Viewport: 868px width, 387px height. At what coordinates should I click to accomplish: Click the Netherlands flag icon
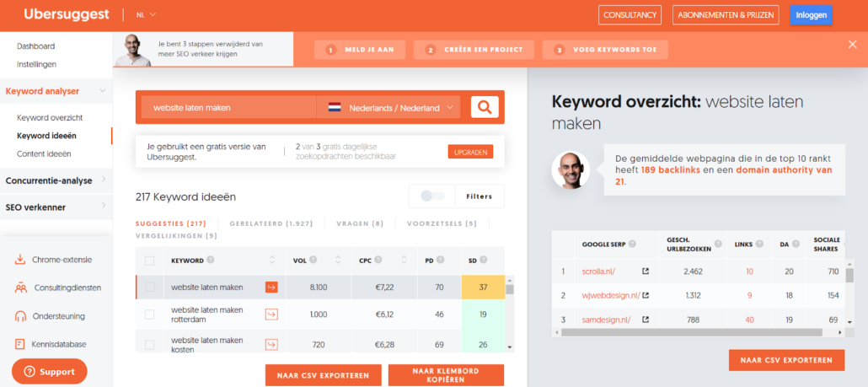click(x=335, y=108)
